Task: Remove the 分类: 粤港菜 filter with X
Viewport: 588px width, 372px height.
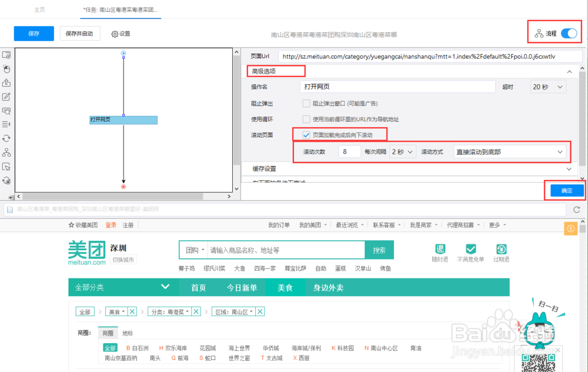Action: [x=196, y=311]
